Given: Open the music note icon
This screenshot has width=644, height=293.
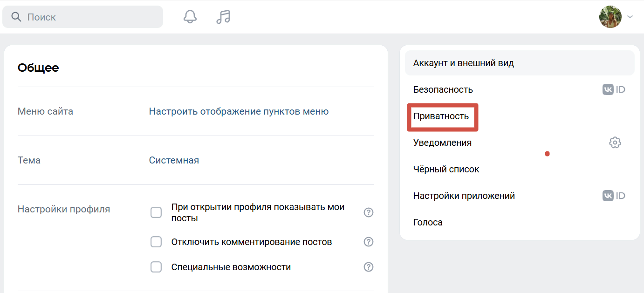Looking at the screenshot, I should coord(223,17).
